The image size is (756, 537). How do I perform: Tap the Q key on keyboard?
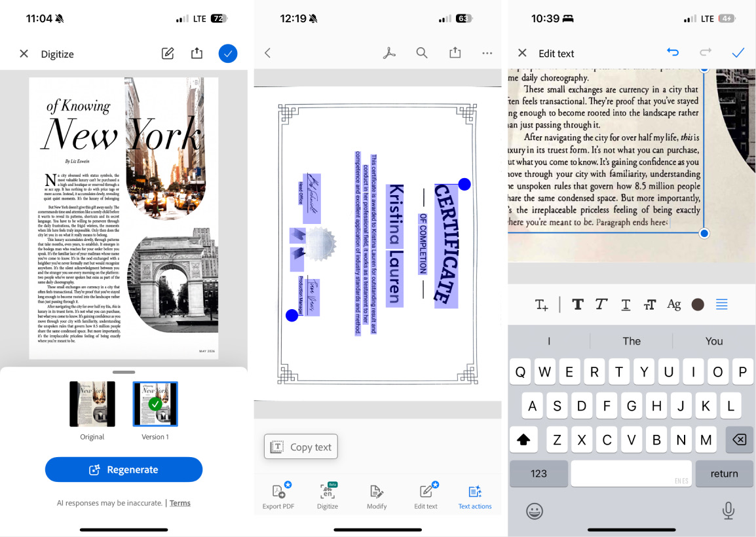tap(520, 372)
